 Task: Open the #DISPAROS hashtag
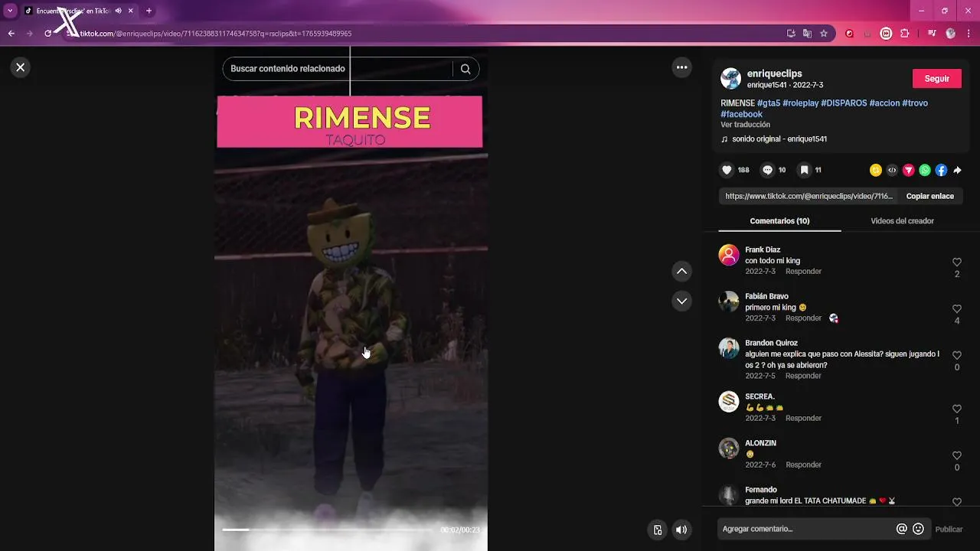tap(844, 103)
